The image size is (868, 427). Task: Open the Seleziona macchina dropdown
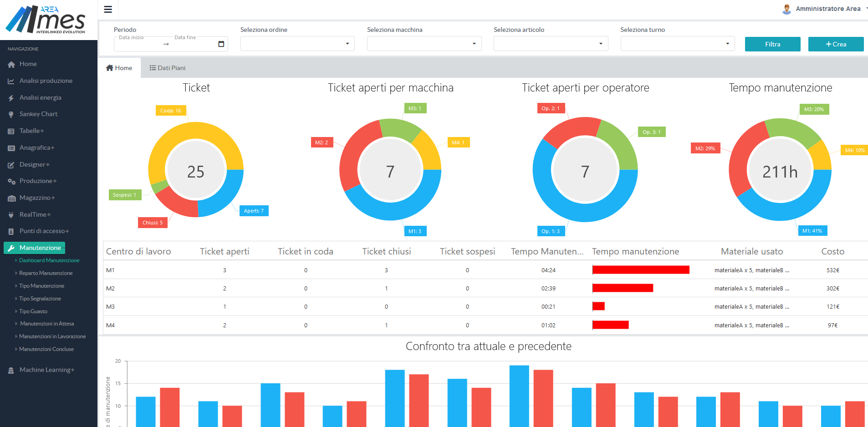pyautogui.click(x=424, y=44)
